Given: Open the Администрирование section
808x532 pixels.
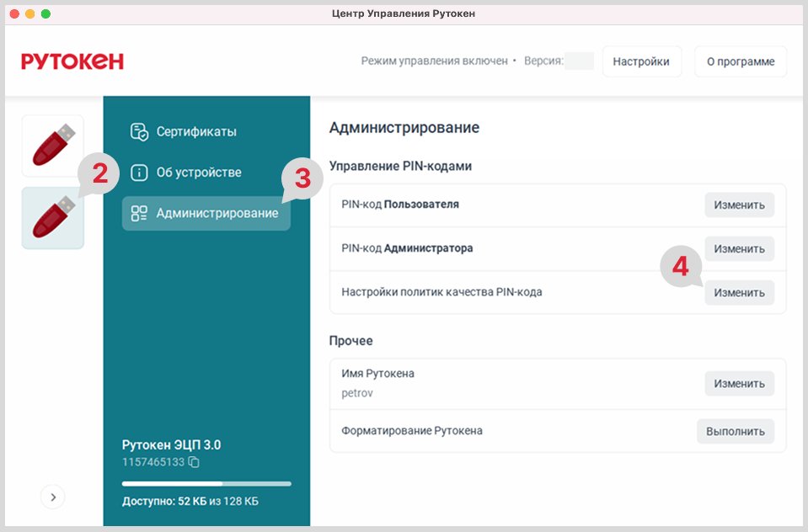Looking at the screenshot, I should click(x=206, y=214).
